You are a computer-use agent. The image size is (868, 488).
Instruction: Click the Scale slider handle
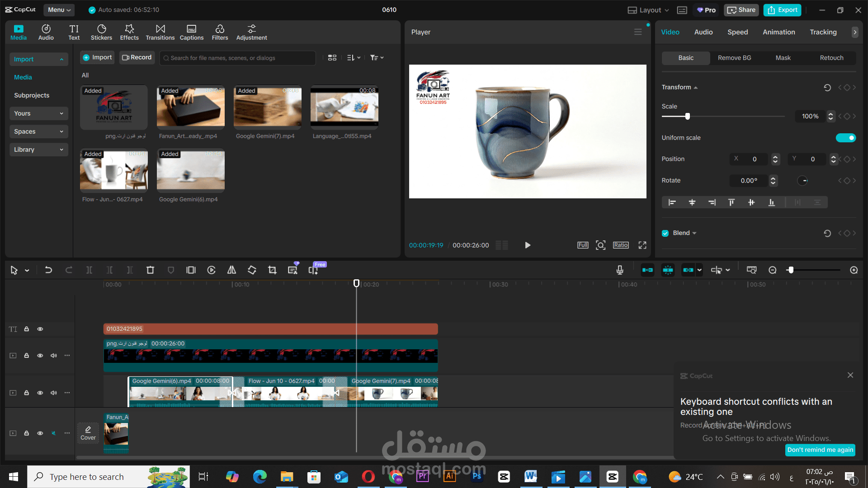click(x=688, y=117)
